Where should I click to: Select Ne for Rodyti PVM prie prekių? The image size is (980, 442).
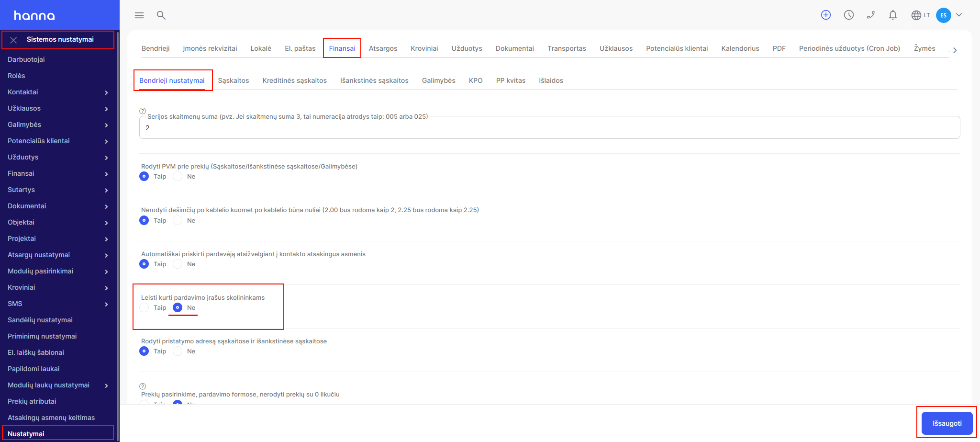[178, 176]
